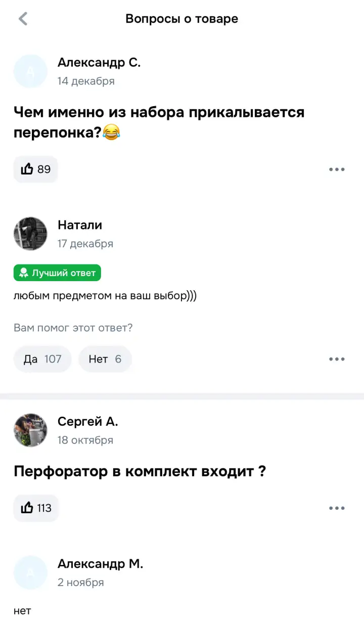Open Сергей А.'s profile photo
364x627 pixels.
coord(30,430)
